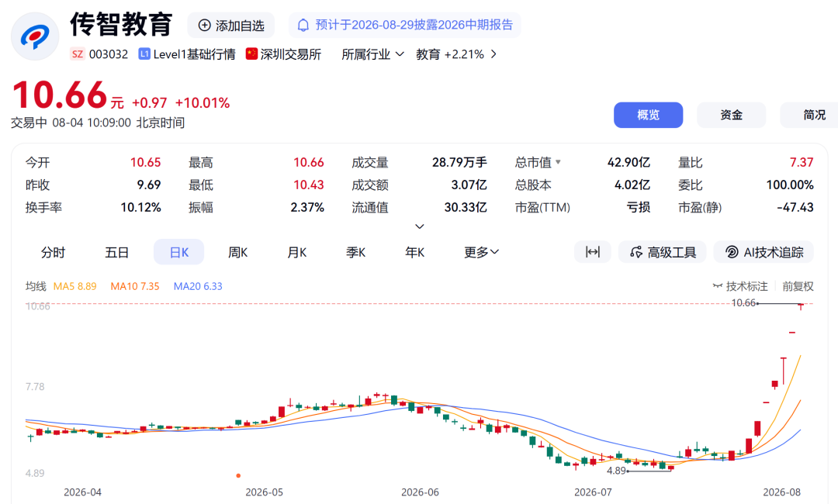Image resolution: width=838 pixels, height=504 pixels.
Task: Click 前复权 adjustment option
Action: [x=798, y=287]
